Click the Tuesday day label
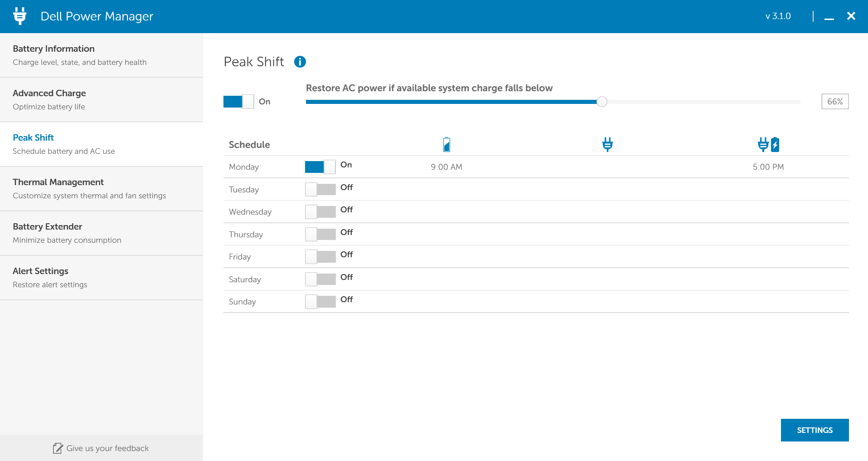 click(x=244, y=190)
